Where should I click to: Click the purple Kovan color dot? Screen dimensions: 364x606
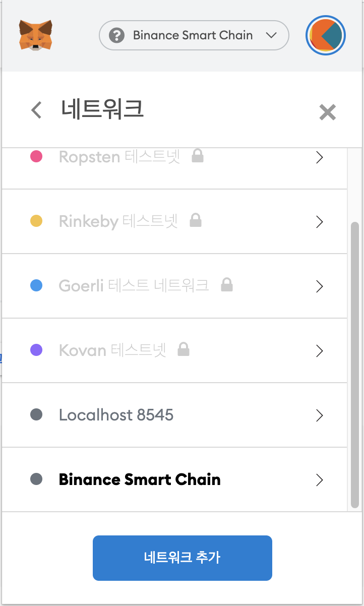pos(36,350)
